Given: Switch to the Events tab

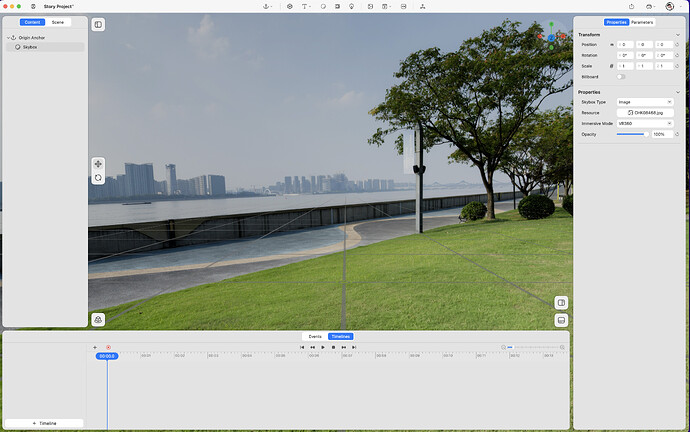Looking at the screenshot, I should click(x=315, y=337).
